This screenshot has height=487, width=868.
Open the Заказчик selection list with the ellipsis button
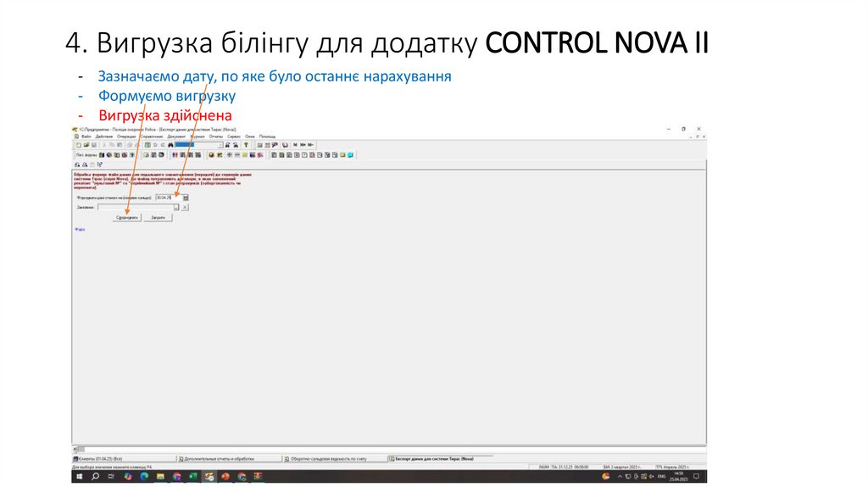coord(176,207)
